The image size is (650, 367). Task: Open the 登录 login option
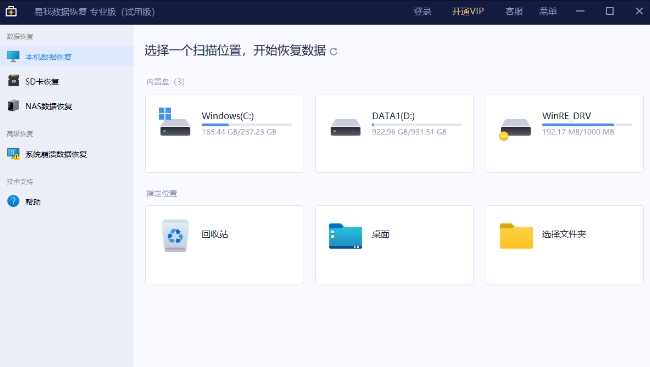[x=422, y=12]
